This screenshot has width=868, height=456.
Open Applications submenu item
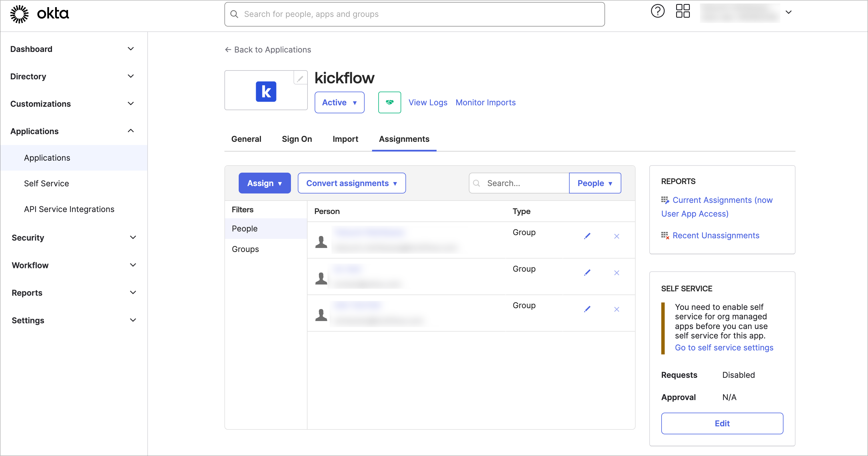(x=74, y=158)
